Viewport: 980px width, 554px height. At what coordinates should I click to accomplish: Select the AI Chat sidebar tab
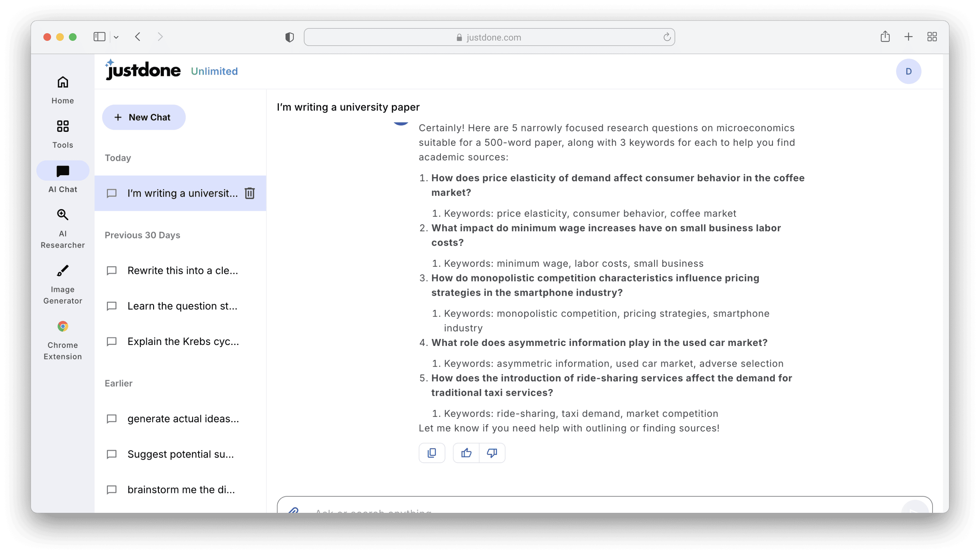[63, 178]
